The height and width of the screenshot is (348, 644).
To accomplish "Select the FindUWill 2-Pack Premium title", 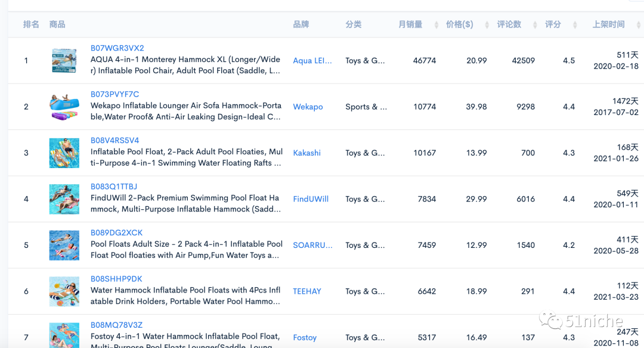I will click(185, 204).
